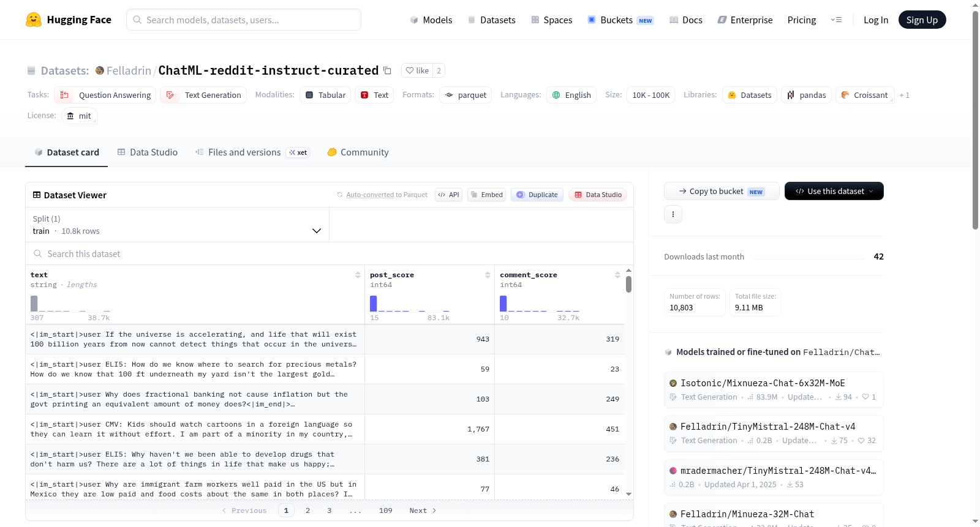Open Enterprise in the top navigation

tap(745, 20)
